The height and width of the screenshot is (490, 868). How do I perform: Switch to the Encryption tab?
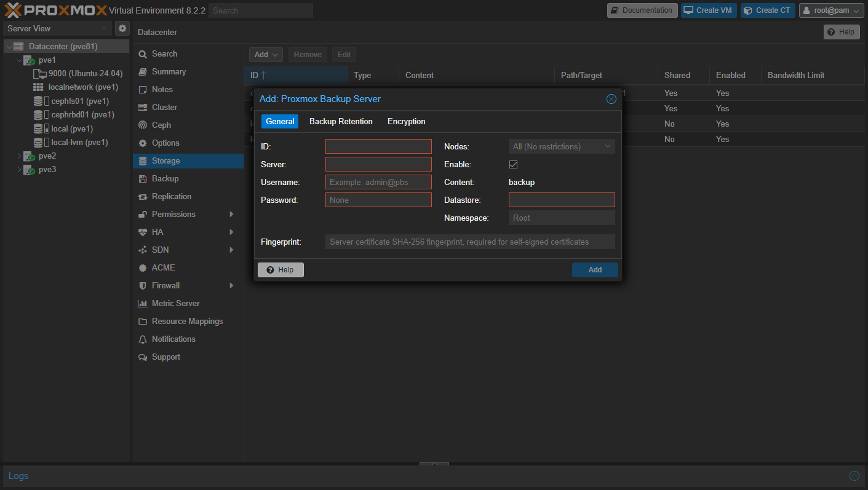406,122
